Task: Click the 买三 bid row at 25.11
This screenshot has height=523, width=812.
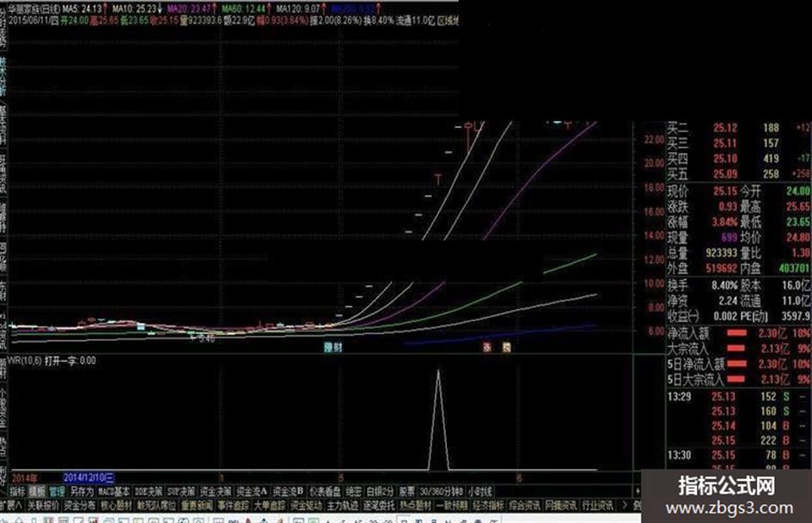Action: (x=738, y=143)
